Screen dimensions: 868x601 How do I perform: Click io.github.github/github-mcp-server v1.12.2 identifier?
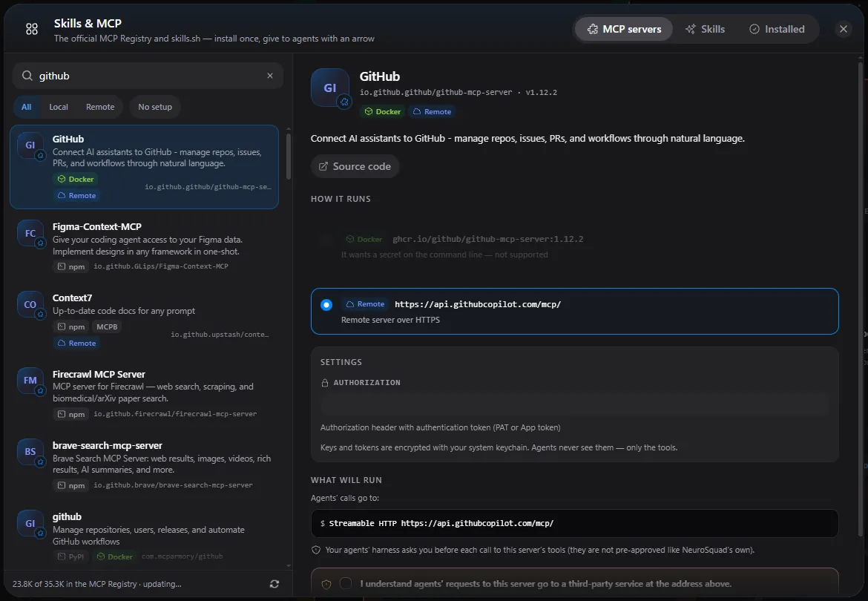coord(458,93)
